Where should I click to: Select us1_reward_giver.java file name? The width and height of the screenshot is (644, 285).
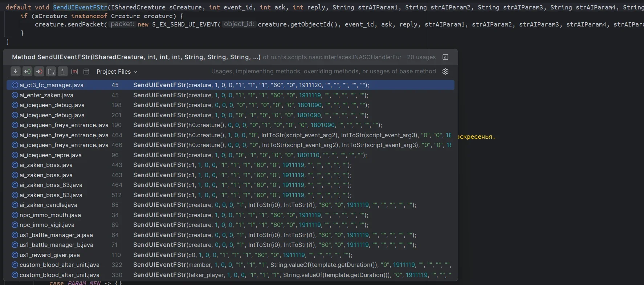click(50, 255)
